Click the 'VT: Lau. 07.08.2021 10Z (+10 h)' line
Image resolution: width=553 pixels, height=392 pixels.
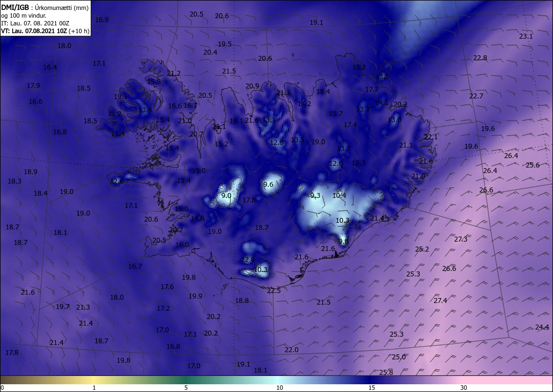point(45,31)
